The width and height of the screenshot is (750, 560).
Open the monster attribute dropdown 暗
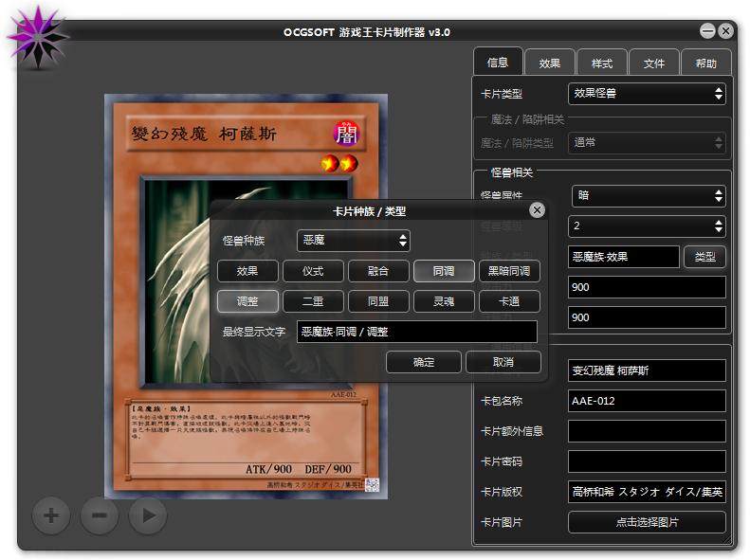tap(649, 195)
